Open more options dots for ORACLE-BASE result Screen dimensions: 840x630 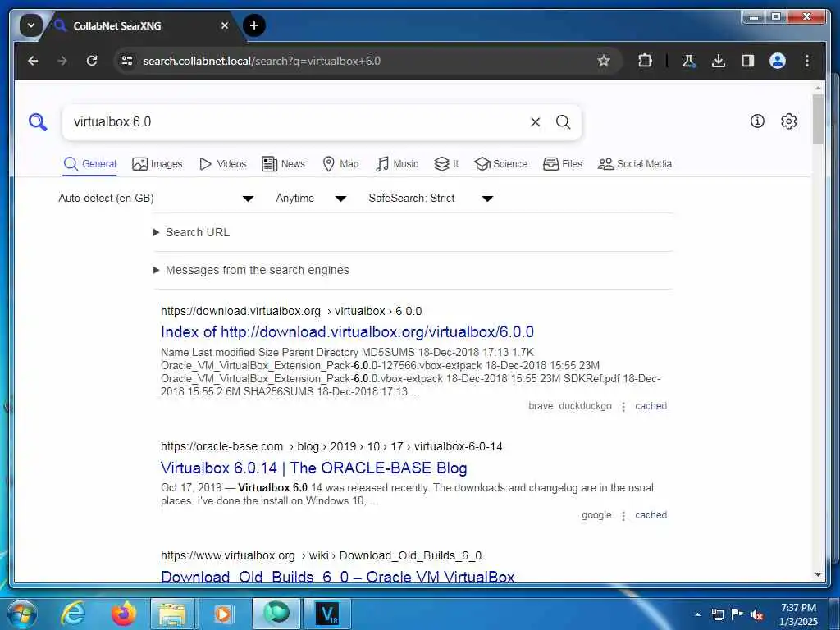(623, 516)
